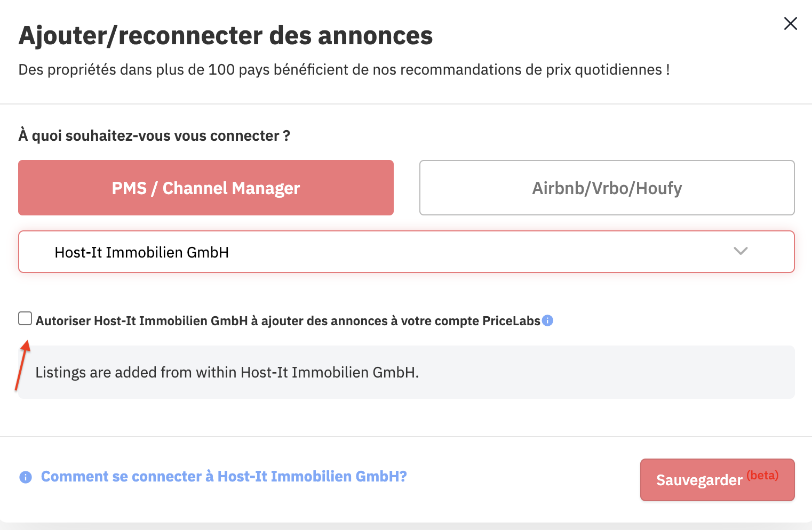Switch to Airbnb/Vrbo/Houfy connection option
This screenshot has width=812, height=530.
tap(607, 188)
